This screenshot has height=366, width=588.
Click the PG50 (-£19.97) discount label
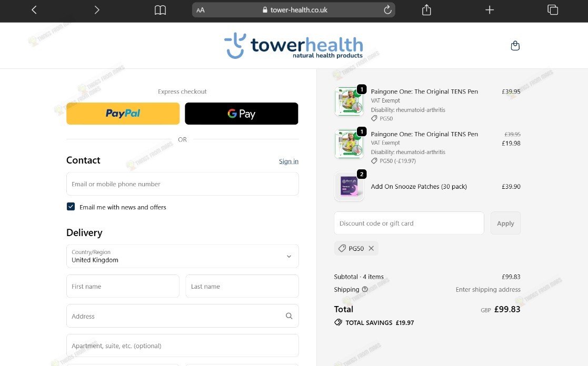394,161
